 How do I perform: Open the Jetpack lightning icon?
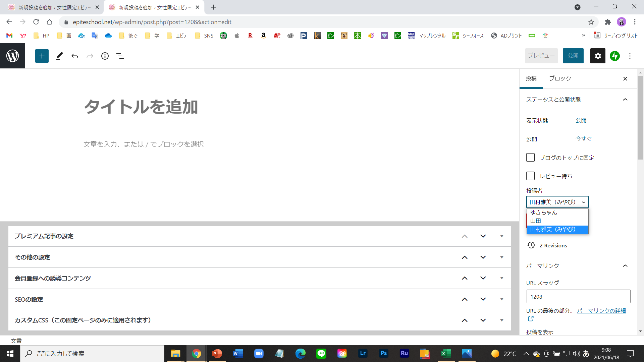[614, 56]
